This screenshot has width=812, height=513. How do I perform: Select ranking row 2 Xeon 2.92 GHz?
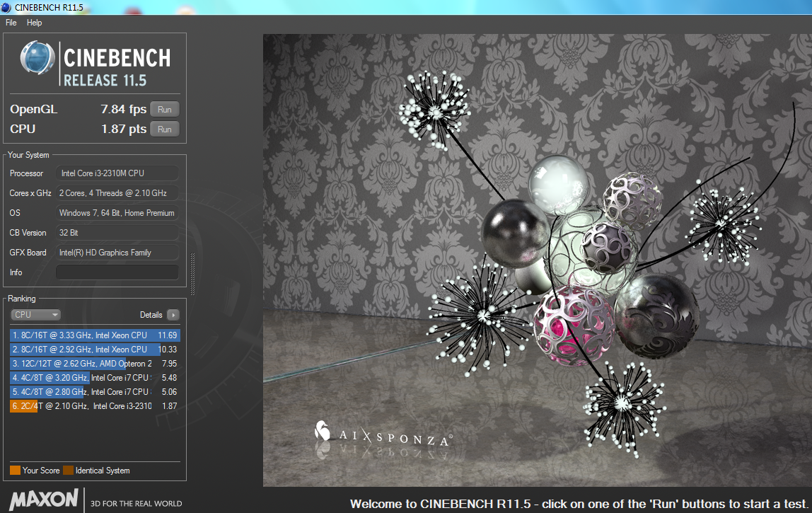coord(95,350)
